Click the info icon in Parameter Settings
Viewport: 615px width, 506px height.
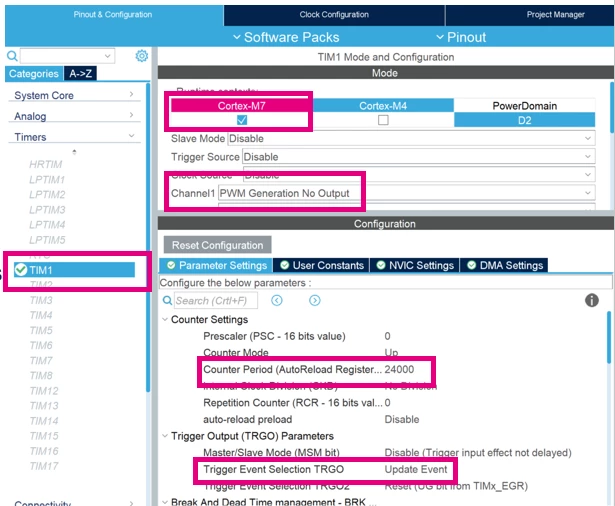click(x=591, y=300)
